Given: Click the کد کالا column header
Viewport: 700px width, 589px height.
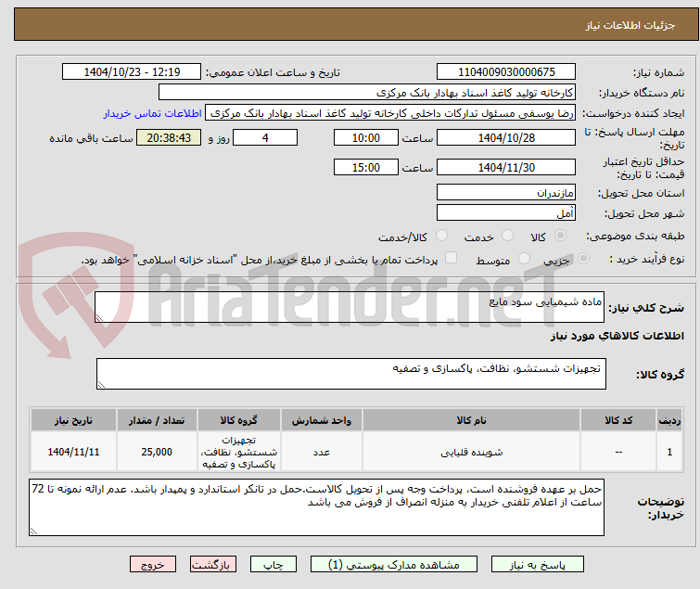Looking at the screenshot, I should 618,420.
